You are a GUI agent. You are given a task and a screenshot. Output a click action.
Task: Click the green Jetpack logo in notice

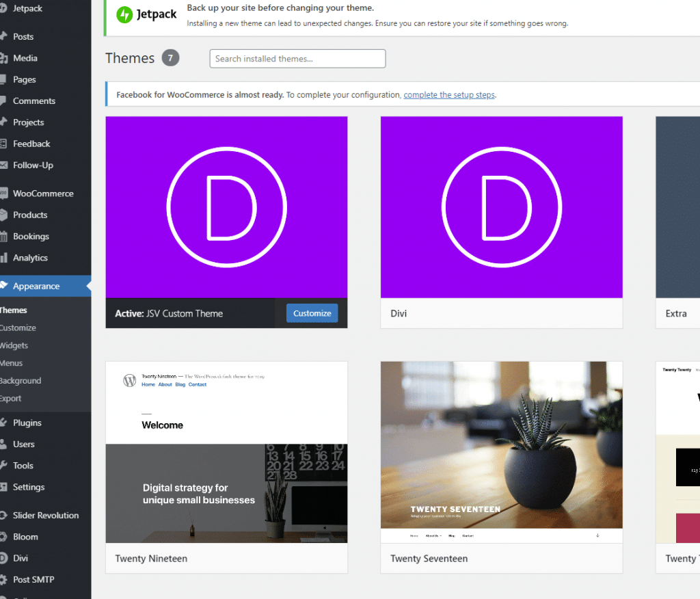pyautogui.click(x=124, y=15)
